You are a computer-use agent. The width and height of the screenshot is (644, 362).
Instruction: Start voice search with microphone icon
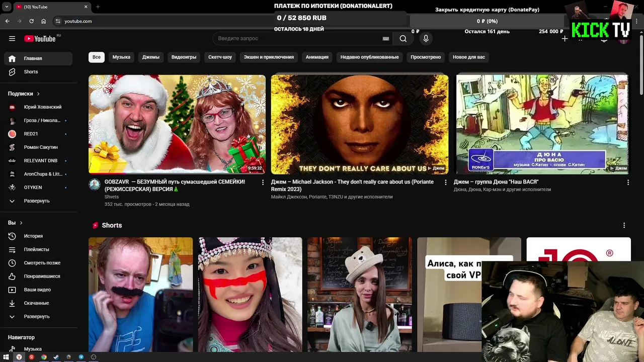pos(426,39)
